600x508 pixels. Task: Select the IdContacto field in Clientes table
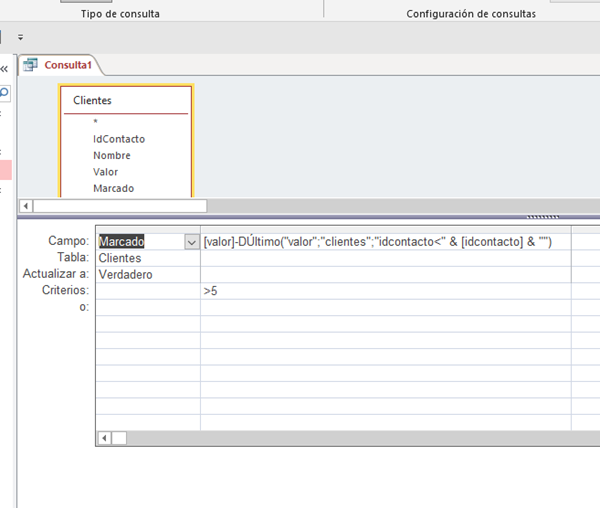tap(118, 139)
